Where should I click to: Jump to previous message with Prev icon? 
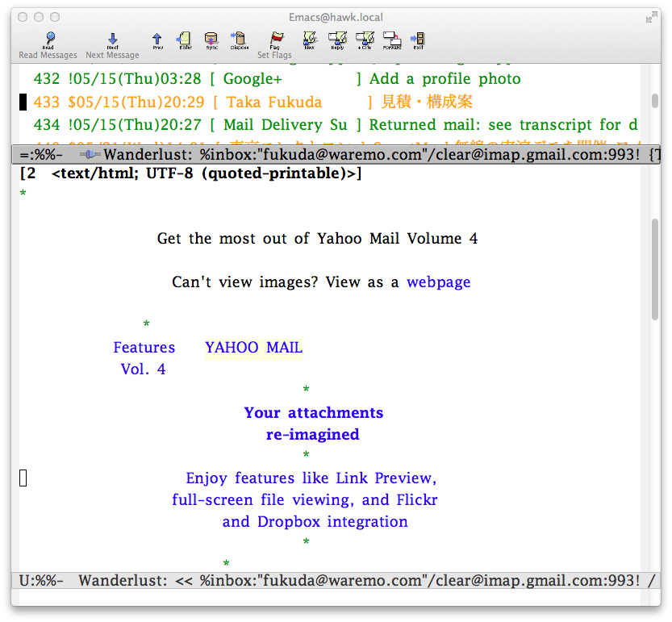157,40
